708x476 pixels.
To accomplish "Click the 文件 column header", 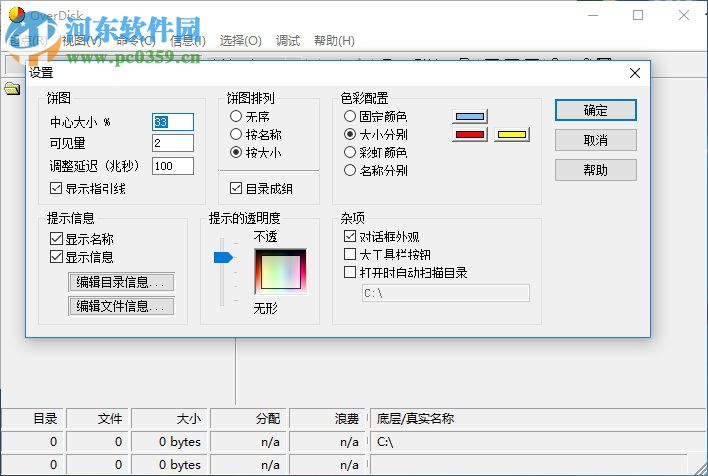I will (x=99, y=419).
